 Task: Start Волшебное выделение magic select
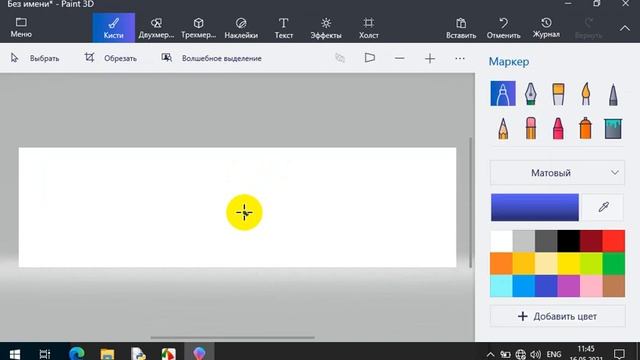(x=211, y=58)
